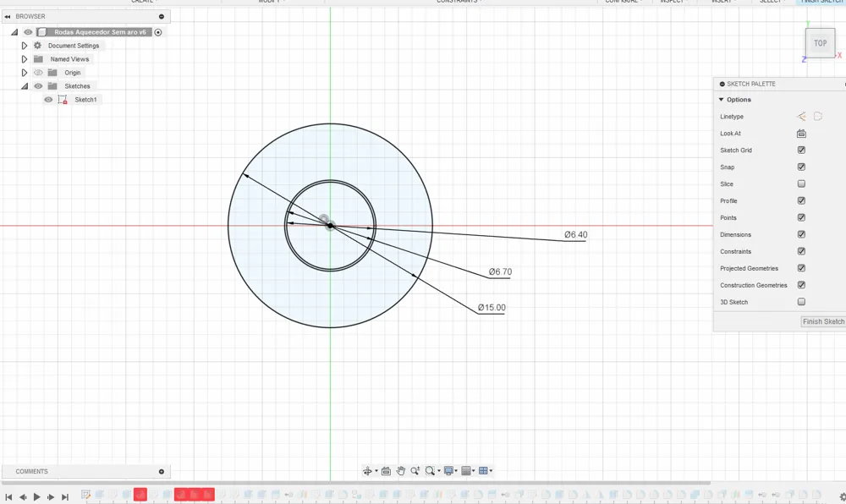The width and height of the screenshot is (846, 504).
Task: Uncheck the Sketch Grid checkbox
Action: (801, 150)
